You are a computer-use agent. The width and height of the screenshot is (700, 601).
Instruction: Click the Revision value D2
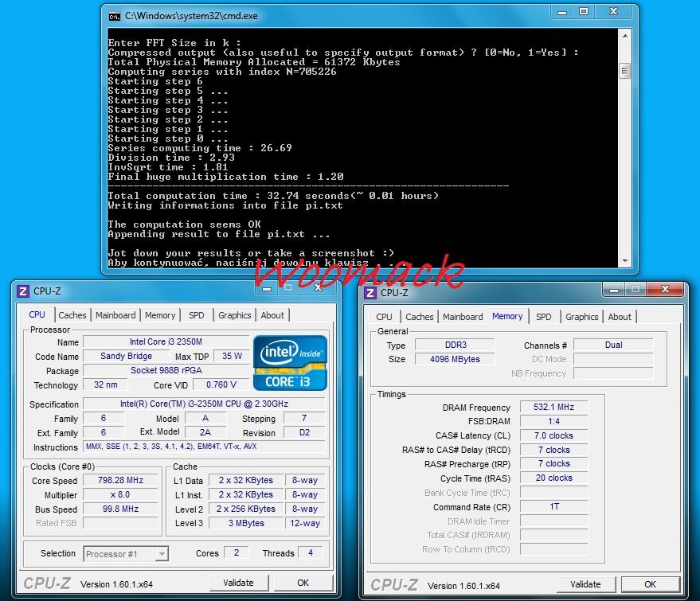(x=304, y=433)
